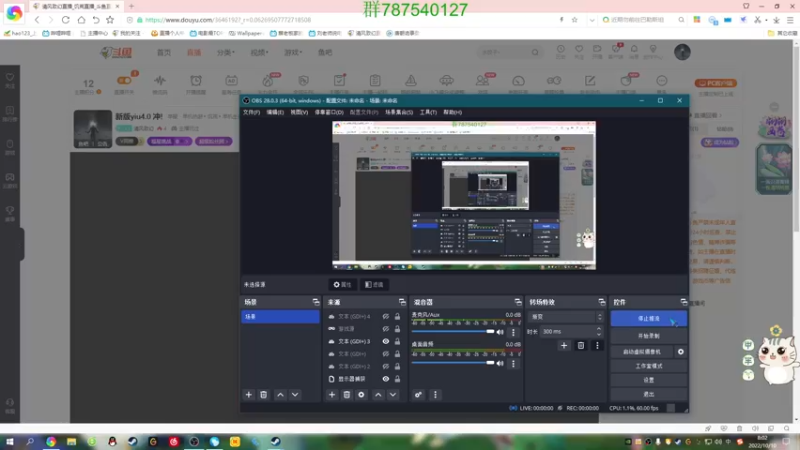The image size is (800, 450).
Task: Open mixer panel three-dot menu at bottom
Action: [435, 394]
